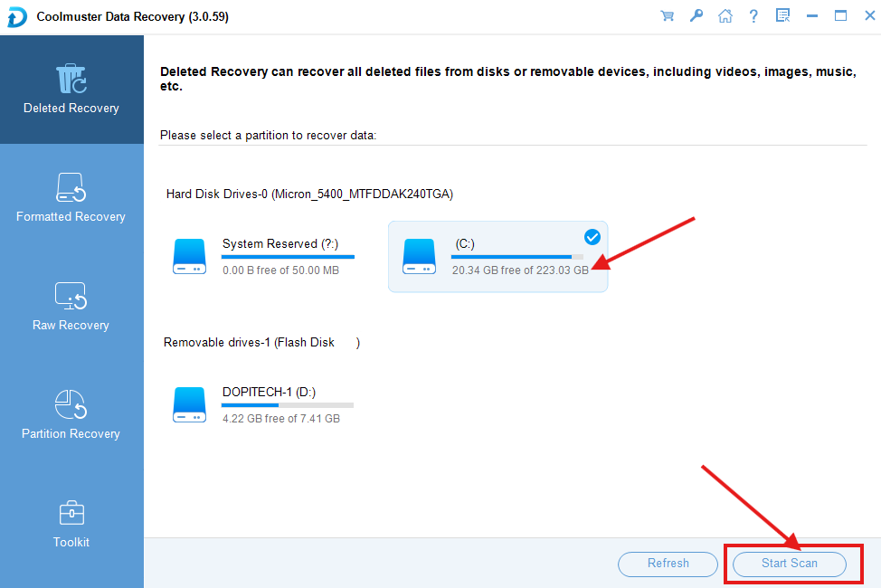
Task: Select the Partition Recovery pie icon
Action: (x=71, y=404)
